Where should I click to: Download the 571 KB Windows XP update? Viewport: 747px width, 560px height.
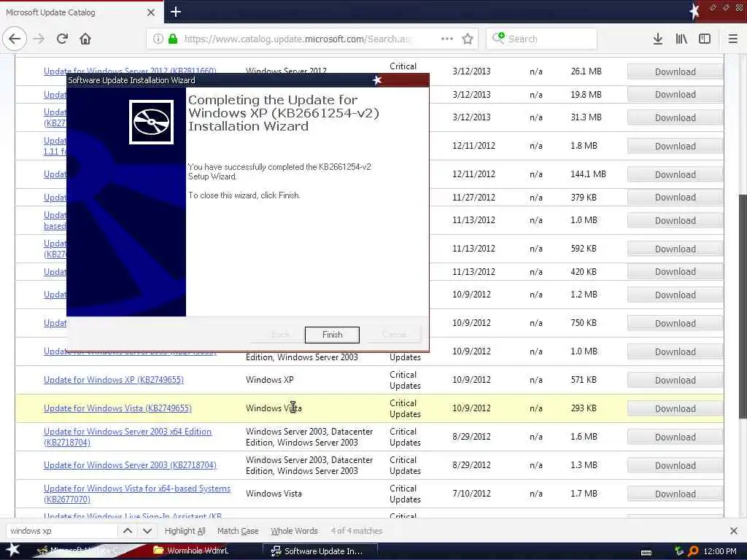[675, 380]
